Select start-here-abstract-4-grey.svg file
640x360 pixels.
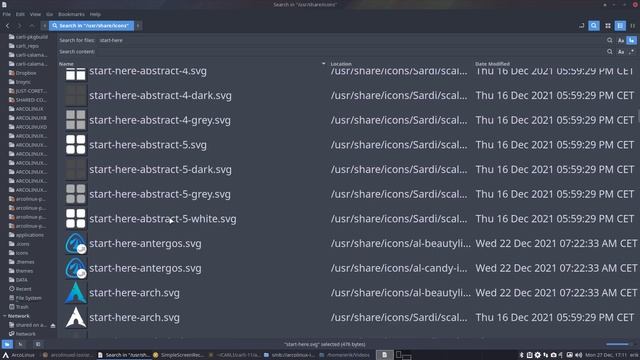[160, 120]
